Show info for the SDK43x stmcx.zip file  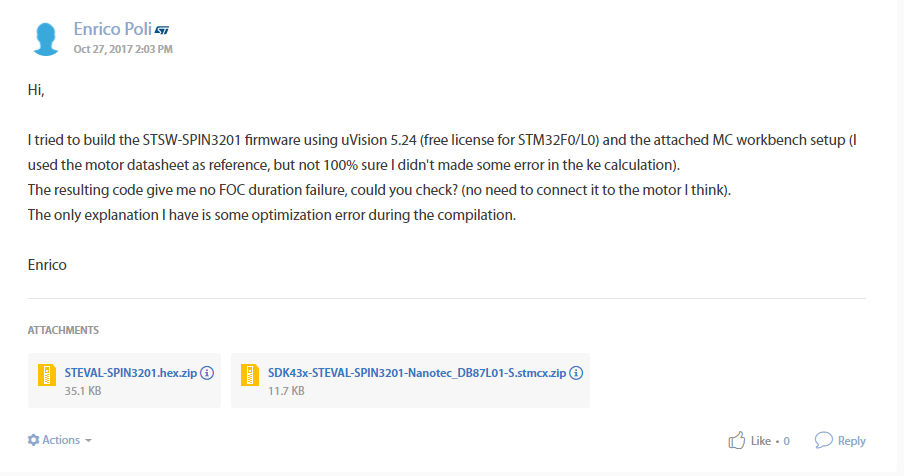[x=576, y=373]
